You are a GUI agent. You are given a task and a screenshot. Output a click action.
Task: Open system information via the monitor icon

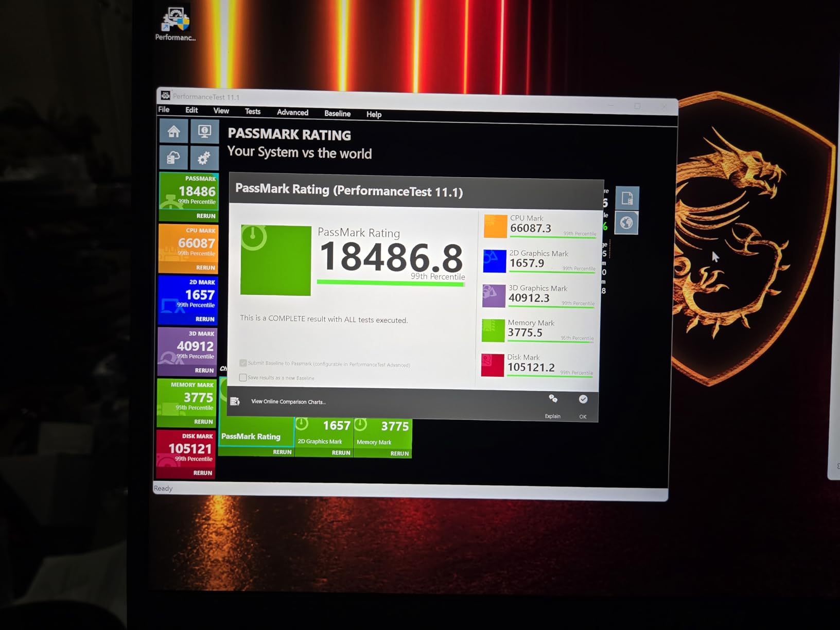click(x=204, y=132)
